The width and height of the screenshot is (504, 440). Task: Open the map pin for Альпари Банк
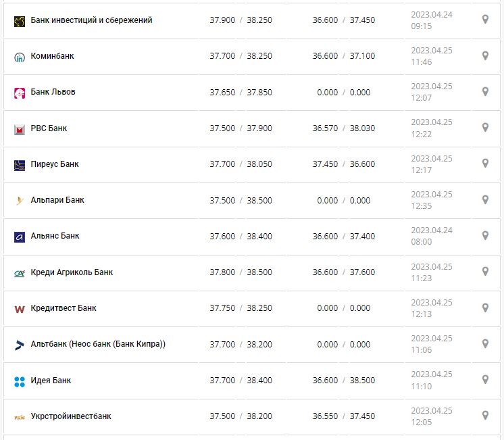(x=485, y=199)
